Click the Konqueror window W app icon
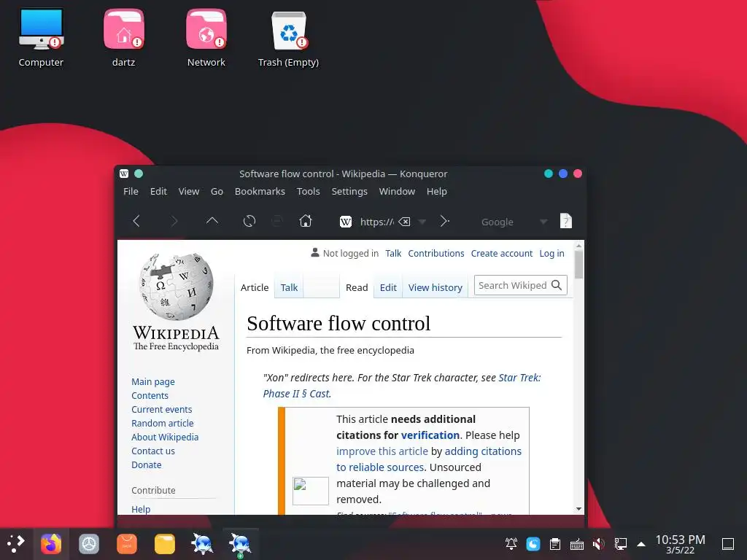This screenshot has width=747, height=560. coord(124,174)
